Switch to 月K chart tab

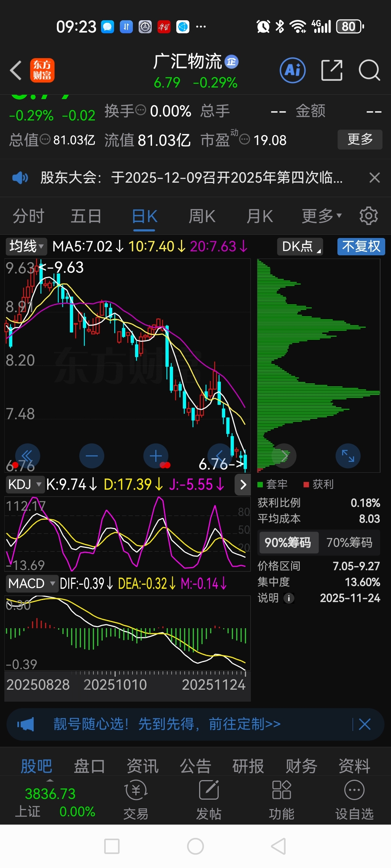[260, 216]
